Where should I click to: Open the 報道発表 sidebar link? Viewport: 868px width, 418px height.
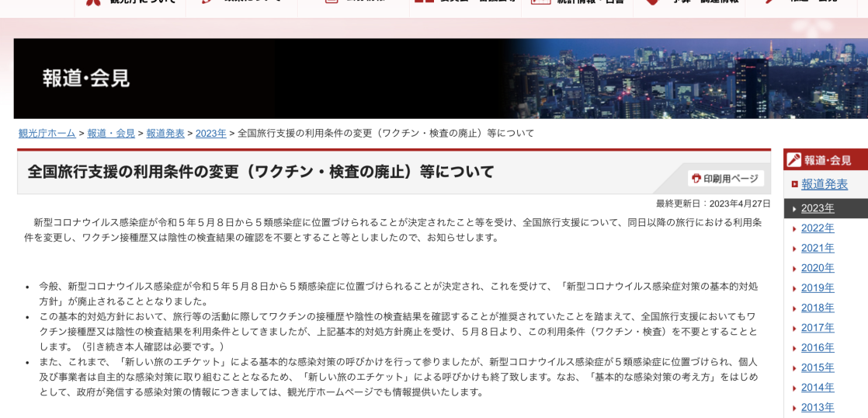pos(824,184)
